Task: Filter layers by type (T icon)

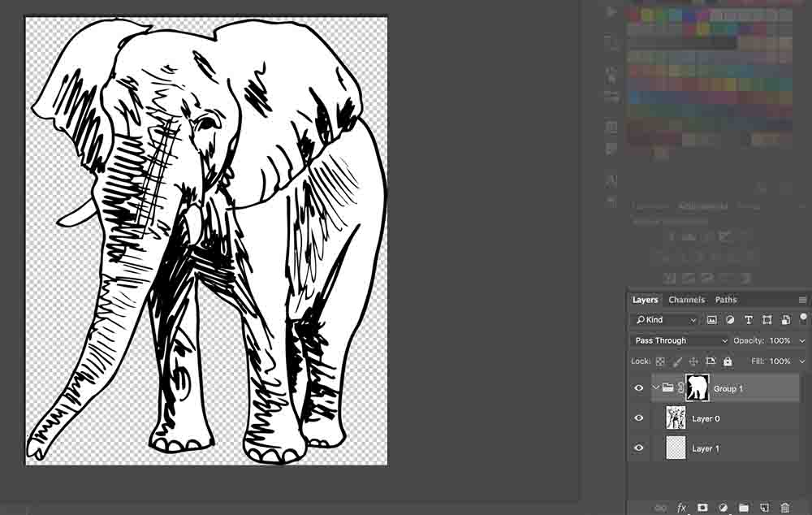Action: (748, 320)
